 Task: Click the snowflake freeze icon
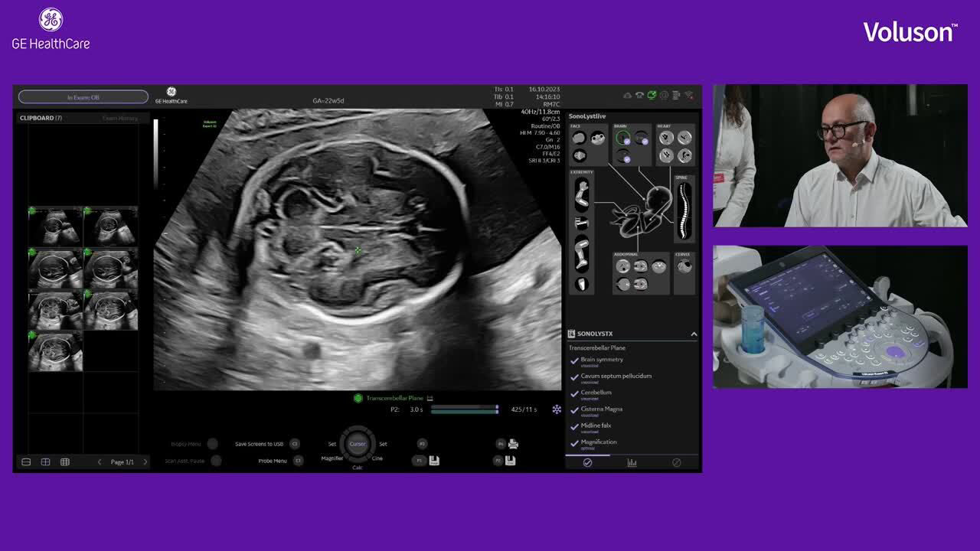click(x=557, y=409)
